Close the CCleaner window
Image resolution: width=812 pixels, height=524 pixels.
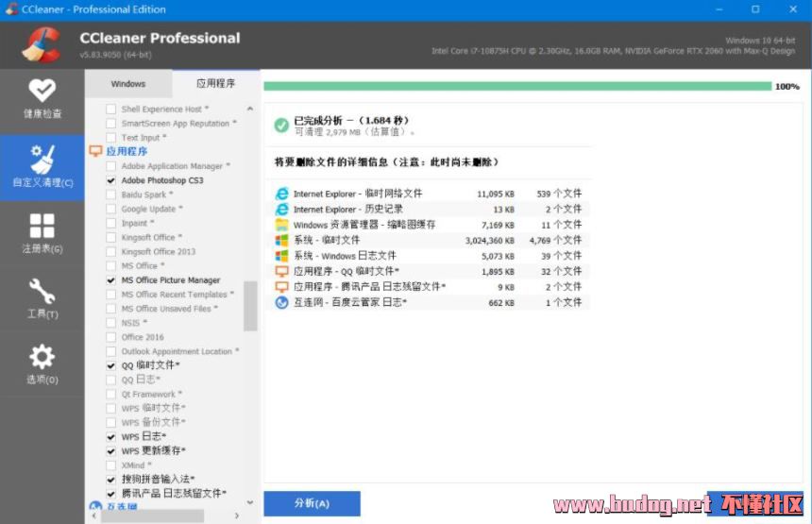pos(793,9)
